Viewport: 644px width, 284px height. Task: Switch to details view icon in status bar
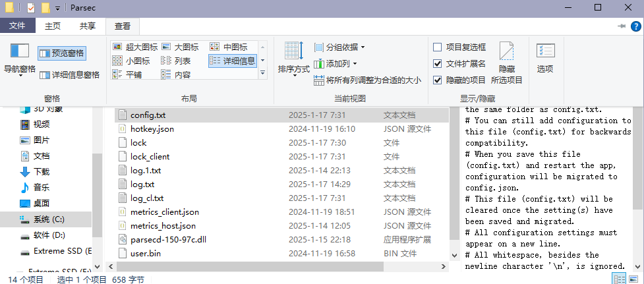pos(618,279)
